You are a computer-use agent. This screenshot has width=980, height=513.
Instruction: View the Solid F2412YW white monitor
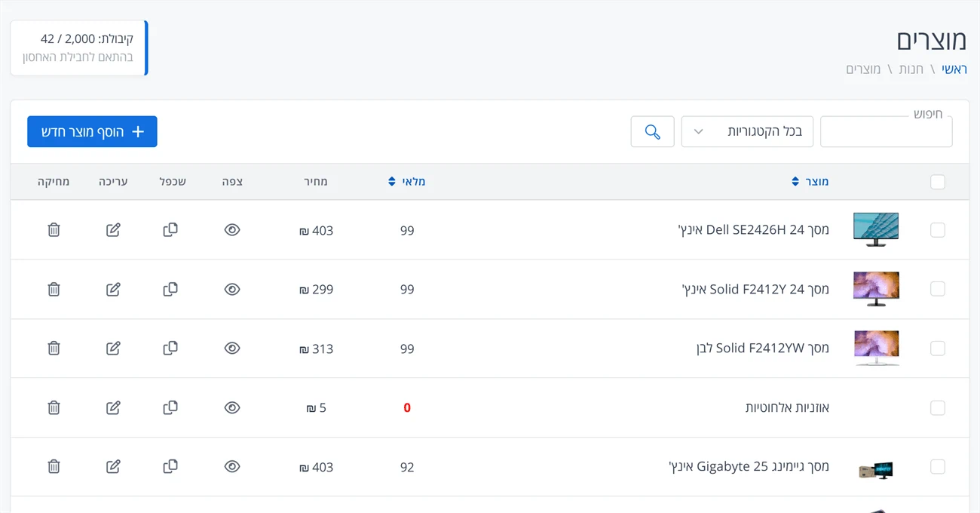pyautogui.click(x=232, y=348)
